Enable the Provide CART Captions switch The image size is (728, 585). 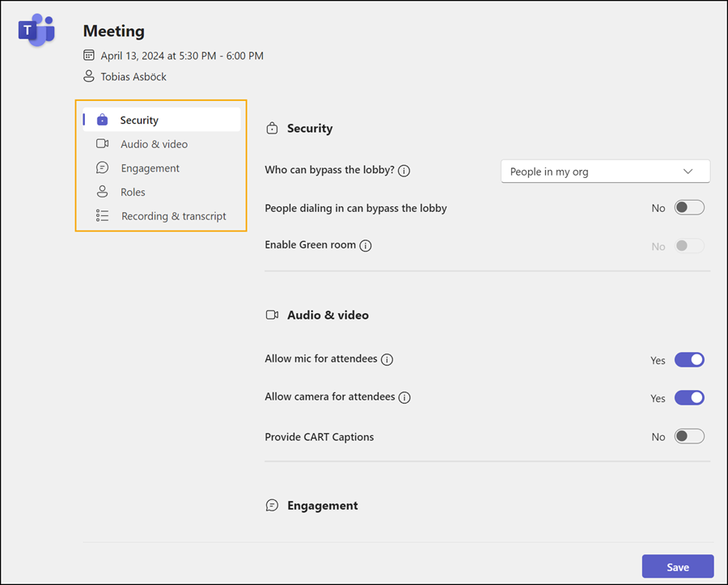pyautogui.click(x=689, y=437)
